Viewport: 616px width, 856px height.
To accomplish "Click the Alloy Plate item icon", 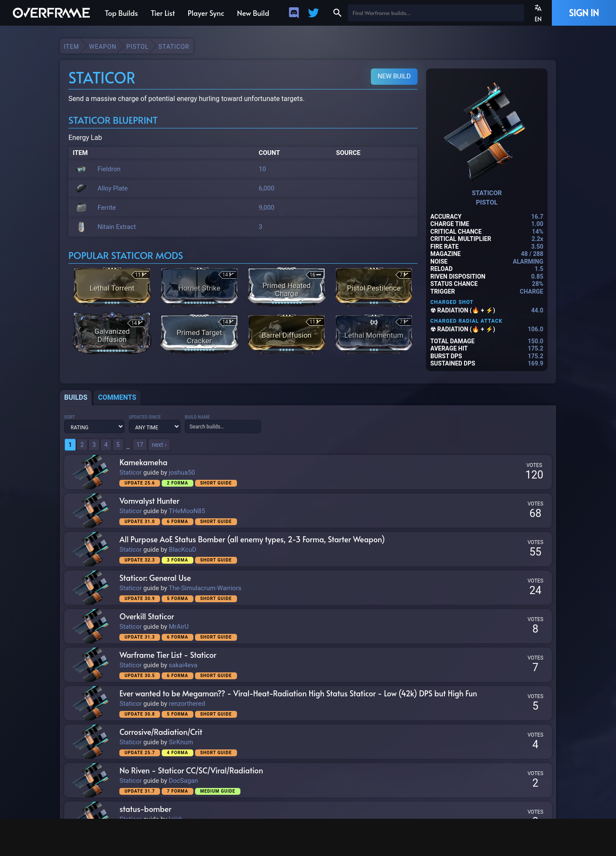I will coord(81,188).
